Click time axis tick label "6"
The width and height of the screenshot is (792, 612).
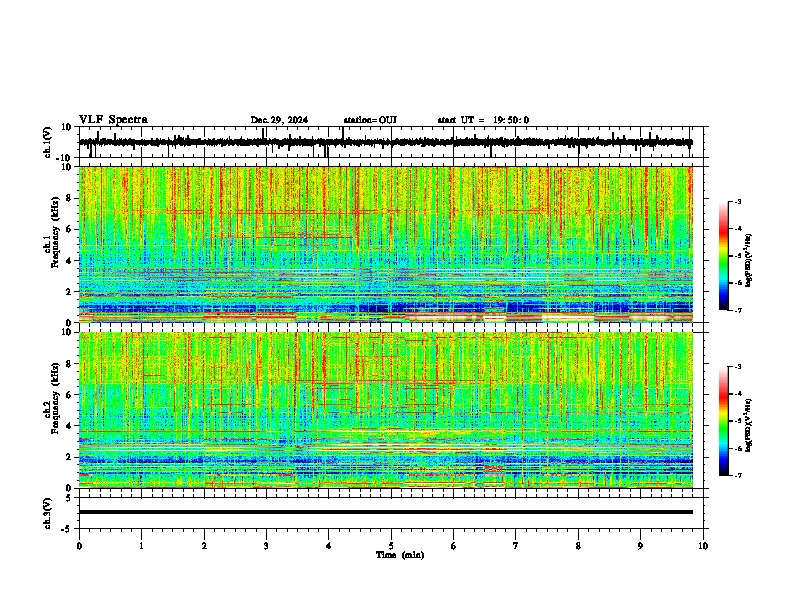pos(454,546)
